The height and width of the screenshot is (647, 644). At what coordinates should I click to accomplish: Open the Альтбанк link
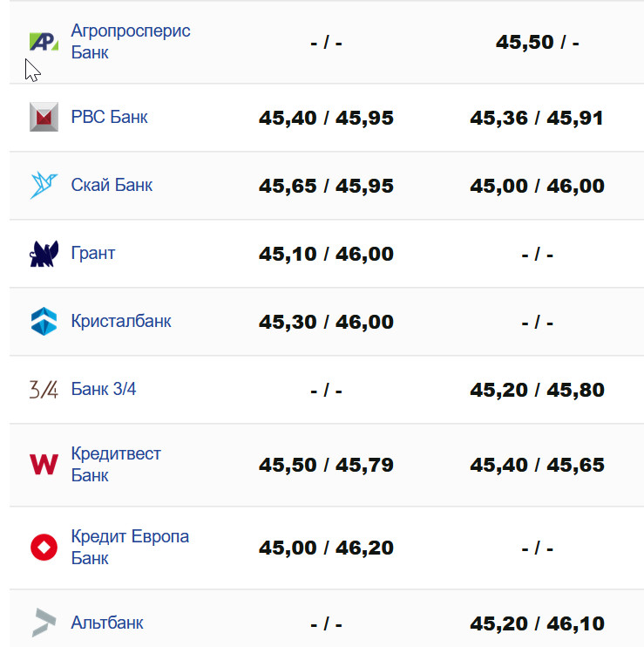(107, 623)
